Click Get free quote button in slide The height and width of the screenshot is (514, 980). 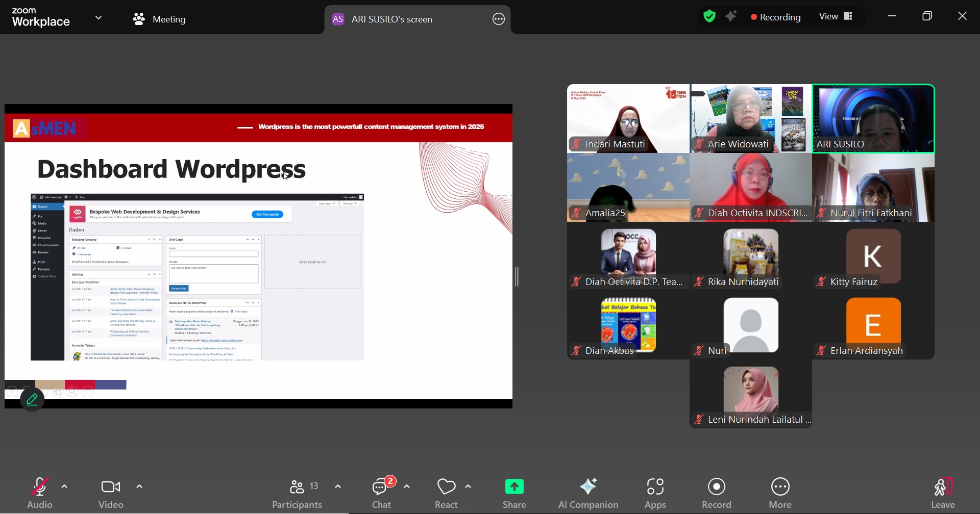(x=267, y=214)
